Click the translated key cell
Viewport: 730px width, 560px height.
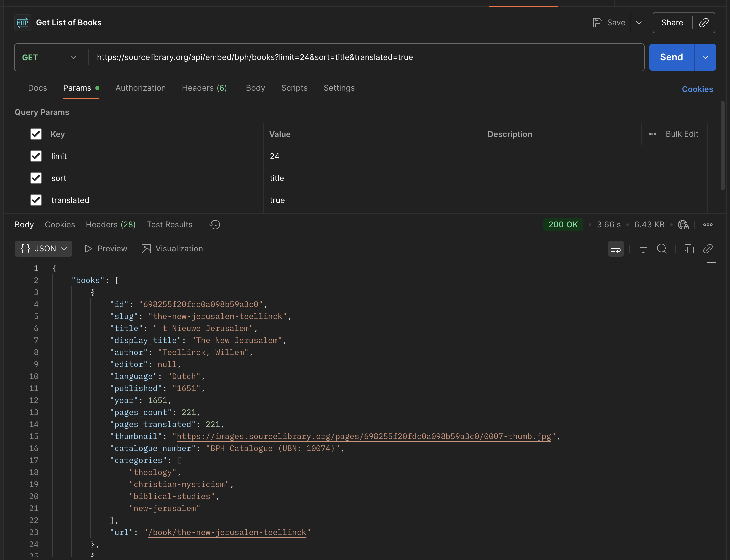coord(154,200)
